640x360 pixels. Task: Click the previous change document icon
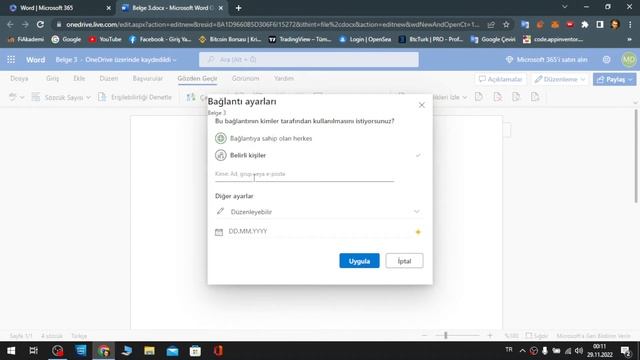(516, 97)
